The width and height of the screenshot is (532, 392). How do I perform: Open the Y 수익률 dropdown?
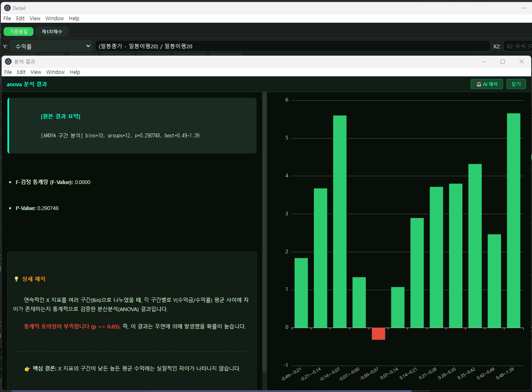tap(52, 46)
